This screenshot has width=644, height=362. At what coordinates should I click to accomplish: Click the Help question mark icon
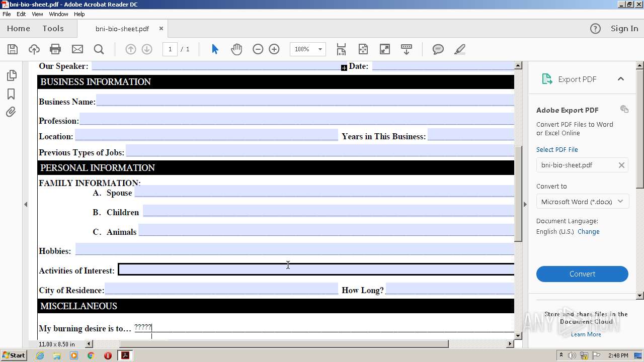click(595, 29)
